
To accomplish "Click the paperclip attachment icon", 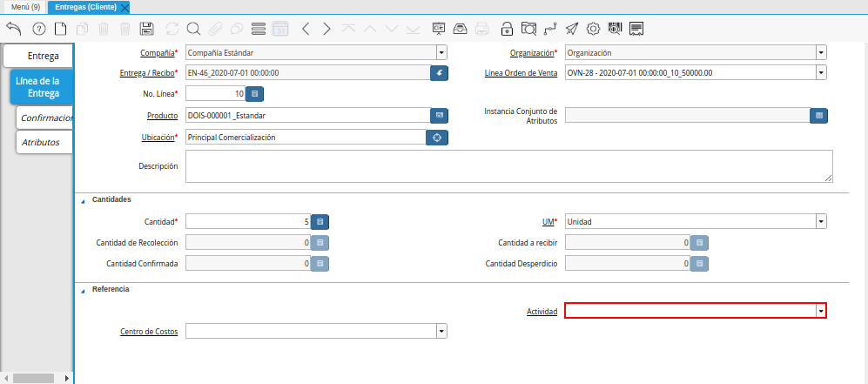I will pos(215,29).
